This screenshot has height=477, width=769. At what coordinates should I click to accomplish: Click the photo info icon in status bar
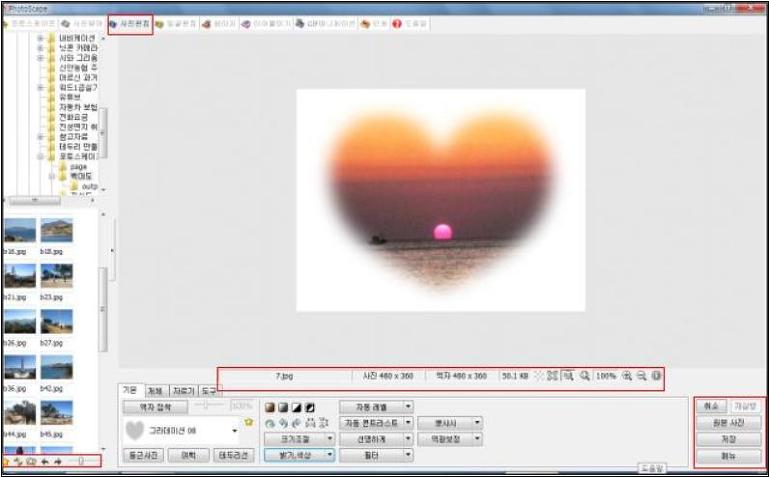point(656,376)
